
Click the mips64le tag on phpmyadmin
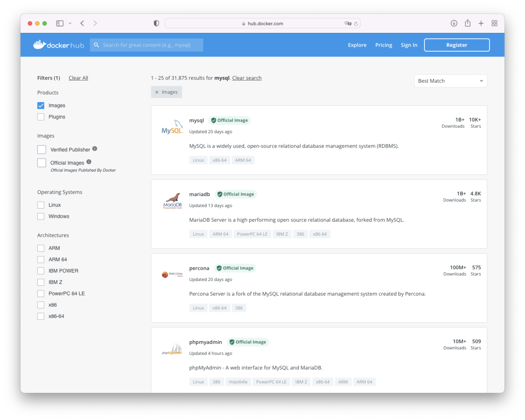click(238, 382)
